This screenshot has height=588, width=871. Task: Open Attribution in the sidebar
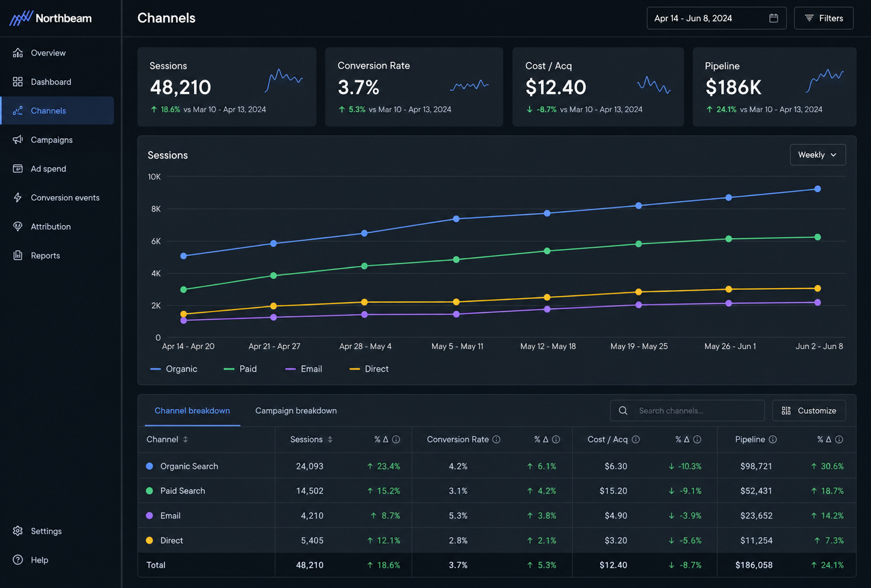pos(57,227)
